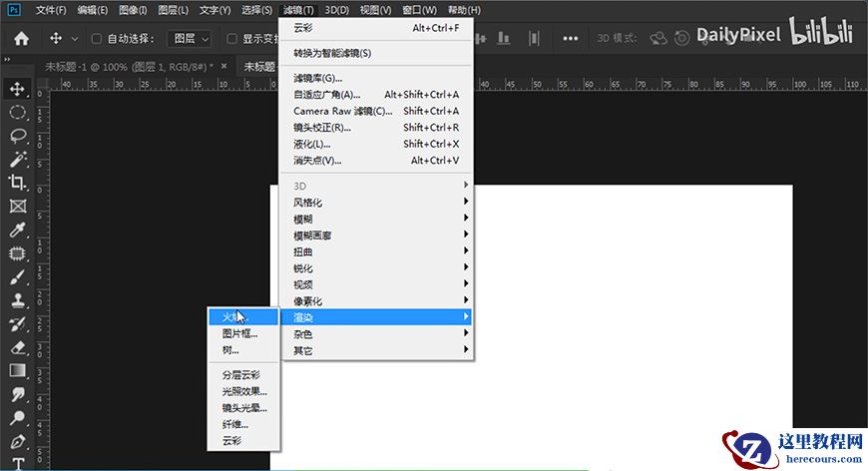Screen dimensions: 868x471
Task: Open the 图层(L) menu
Action: click(173, 10)
